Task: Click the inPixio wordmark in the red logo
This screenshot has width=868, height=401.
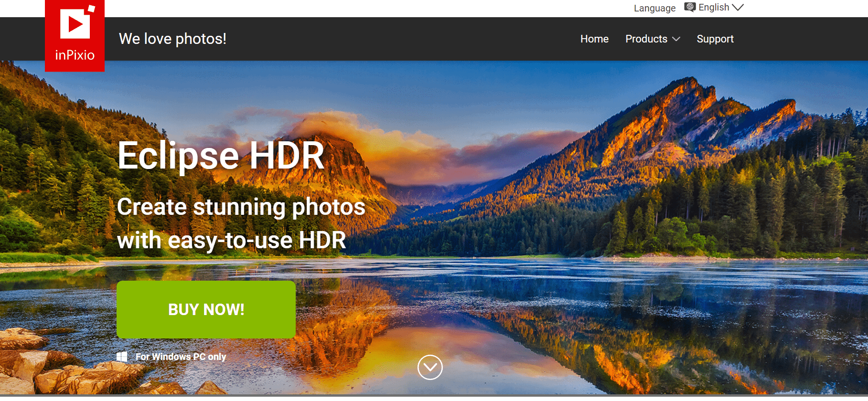Action: coord(75,55)
